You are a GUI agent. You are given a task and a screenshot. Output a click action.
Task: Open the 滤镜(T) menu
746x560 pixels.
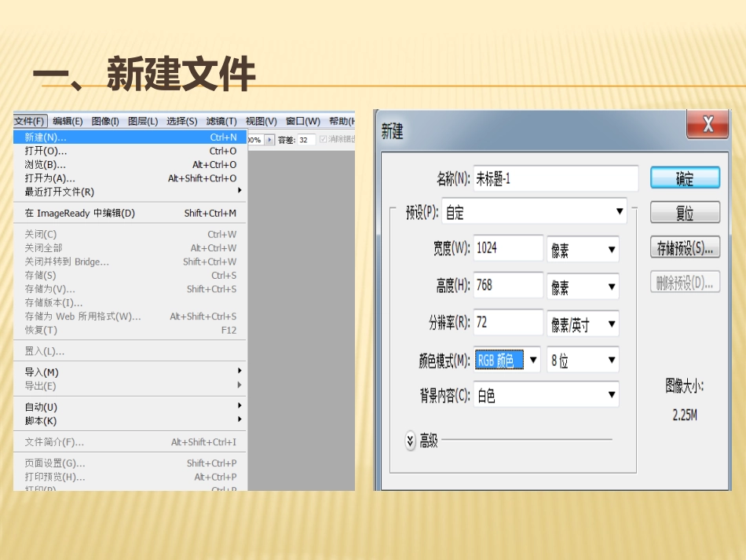(221, 121)
